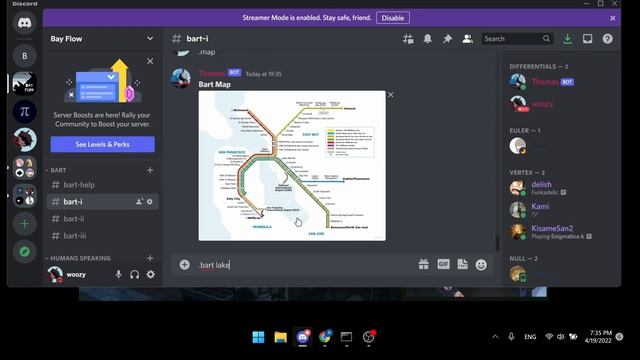Open Explore Public Servers compass icon
Image resolution: width=640 pixels, height=360 pixels.
click(x=24, y=251)
